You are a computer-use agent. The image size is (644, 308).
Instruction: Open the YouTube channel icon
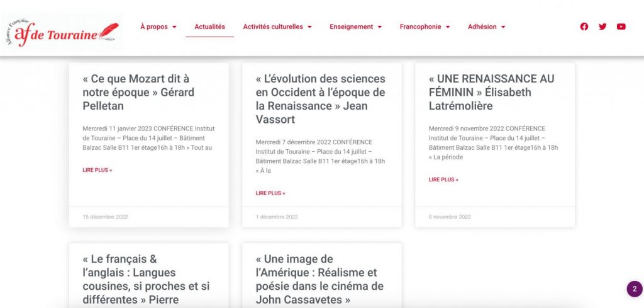(621, 26)
